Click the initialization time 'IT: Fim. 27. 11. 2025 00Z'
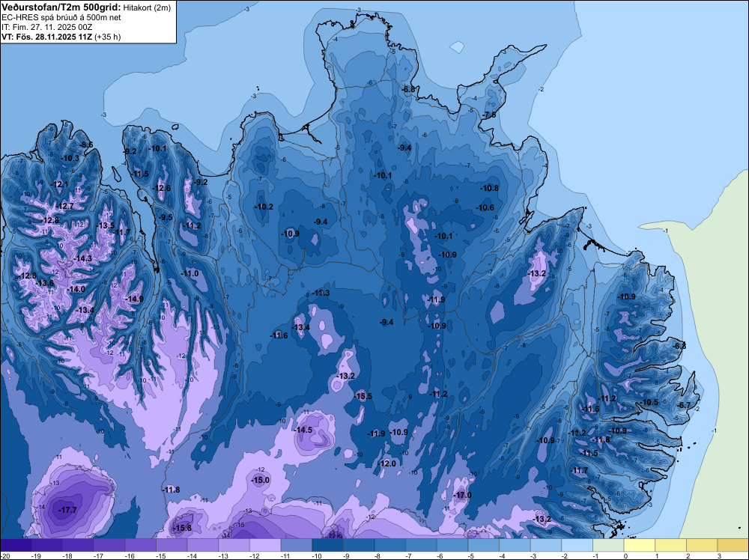Image resolution: width=749 pixels, height=560 pixels. [x=46, y=27]
